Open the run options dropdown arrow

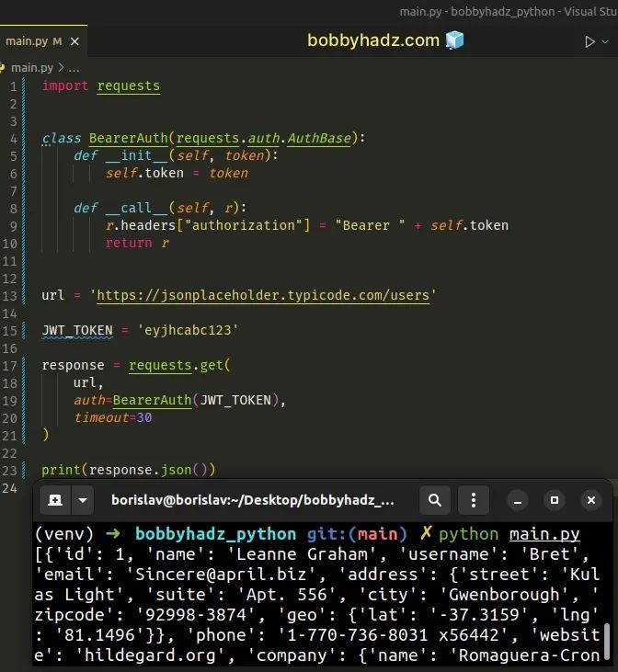(x=605, y=41)
